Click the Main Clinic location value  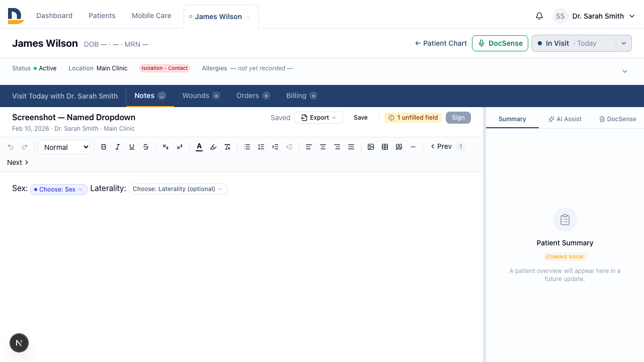(112, 68)
